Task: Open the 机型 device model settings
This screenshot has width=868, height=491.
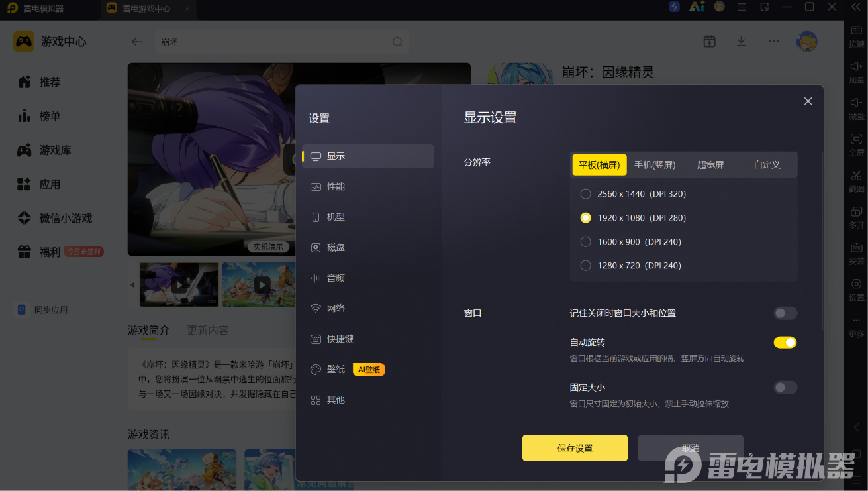Action: pyautogui.click(x=367, y=217)
